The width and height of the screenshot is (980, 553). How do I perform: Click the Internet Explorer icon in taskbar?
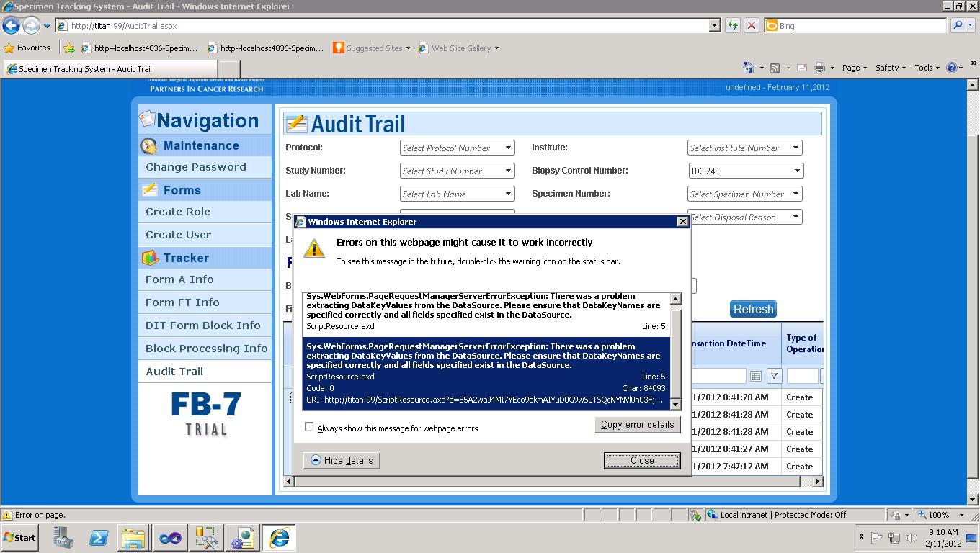click(x=279, y=538)
